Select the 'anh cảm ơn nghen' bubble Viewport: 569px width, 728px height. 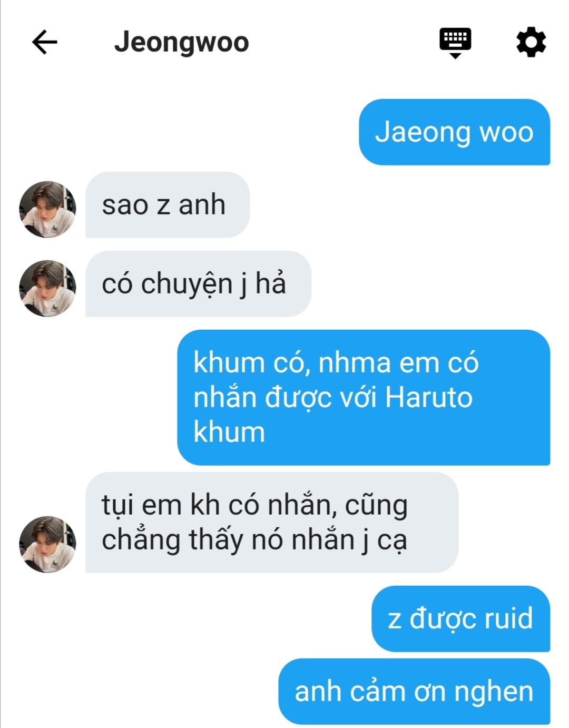pyautogui.click(x=414, y=691)
